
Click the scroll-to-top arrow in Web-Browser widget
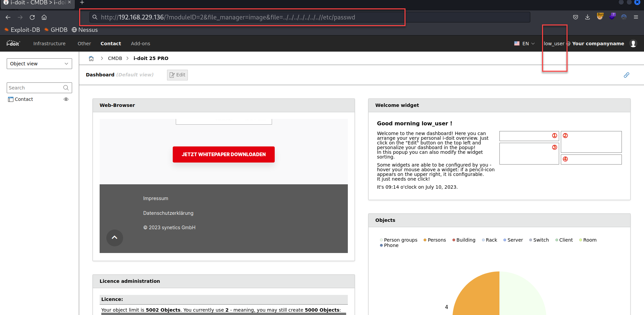pos(115,238)
